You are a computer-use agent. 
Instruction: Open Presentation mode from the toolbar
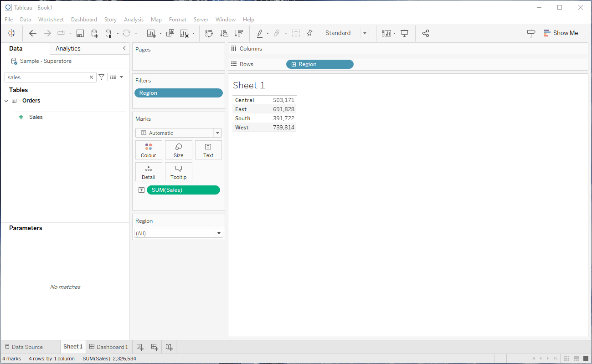tap(404, 33)
